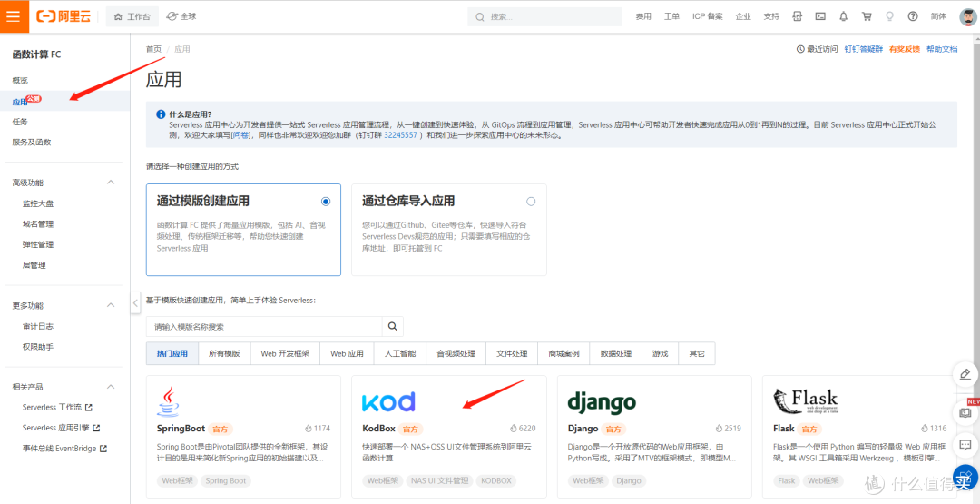980x504 pixels.
Task: Switch to the 所有模版 tab
Action: pos(224,353)
